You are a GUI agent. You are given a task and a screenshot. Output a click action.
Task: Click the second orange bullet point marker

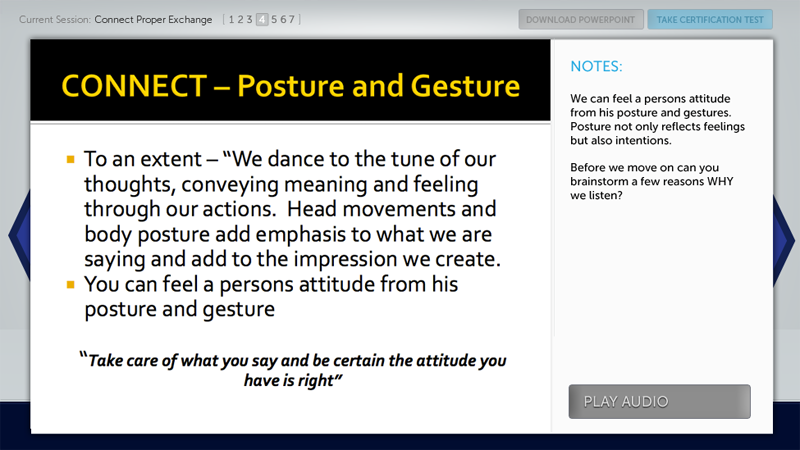click(x=71, y=285)
